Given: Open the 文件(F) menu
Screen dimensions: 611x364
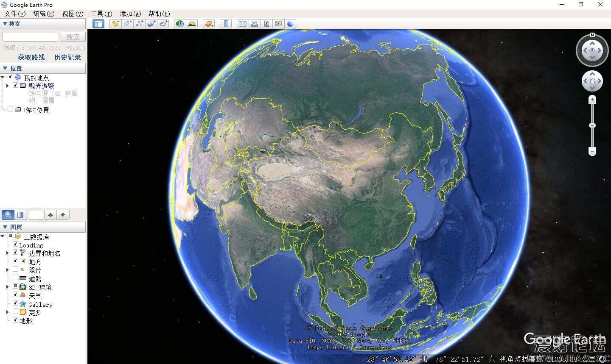Looking at the screenshot, I should (14, 14).
